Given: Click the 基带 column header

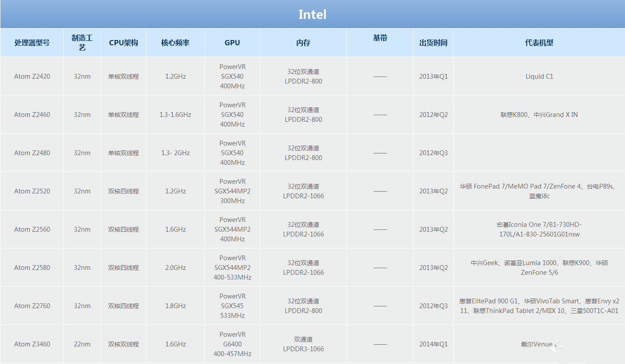Looking at the screenshot, I should click(x=380, y=43).
